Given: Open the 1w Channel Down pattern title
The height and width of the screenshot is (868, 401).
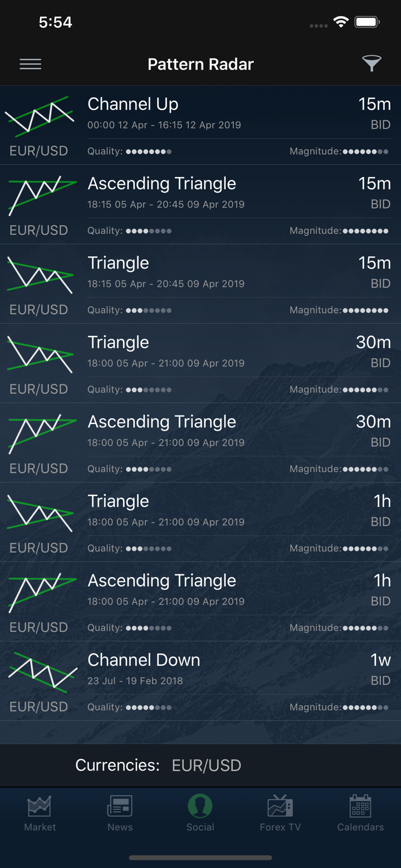Looking at the screenshot, I should pos(144,660).
